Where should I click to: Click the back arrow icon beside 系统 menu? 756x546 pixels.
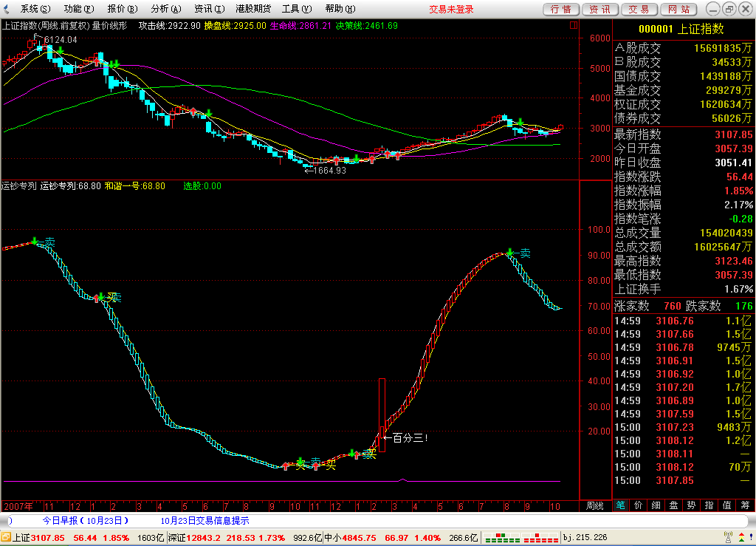click(x=6, y=9)
